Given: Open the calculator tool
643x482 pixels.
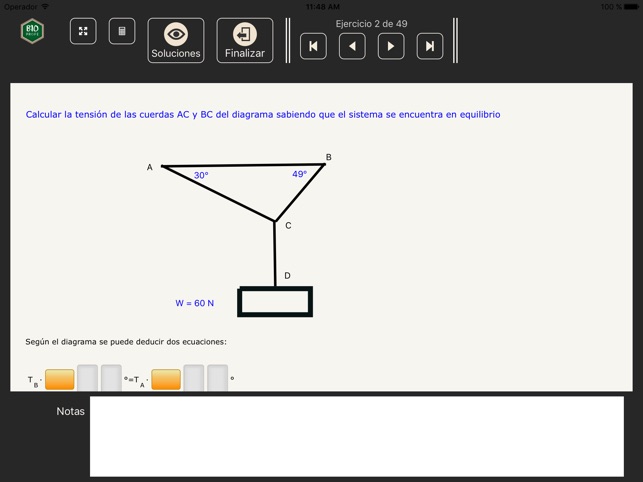Looking at the screenshot, I should [122, 31].
